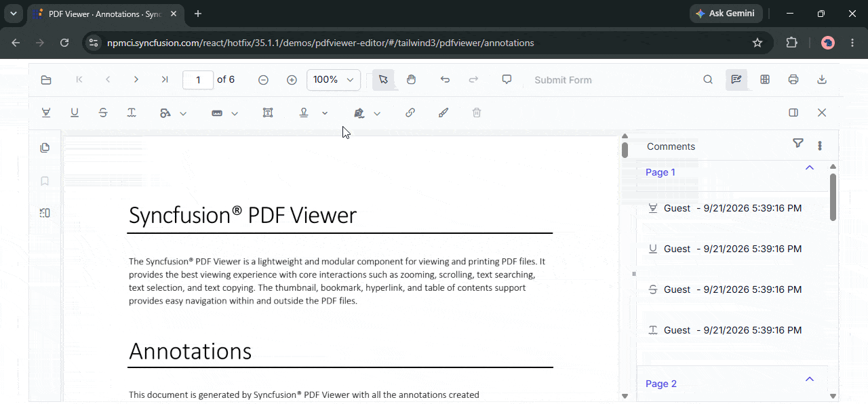Click the document vertical scrollbar thumb
Image resolution: width=868 pixels, height=404 pixels.
point(625,150)
